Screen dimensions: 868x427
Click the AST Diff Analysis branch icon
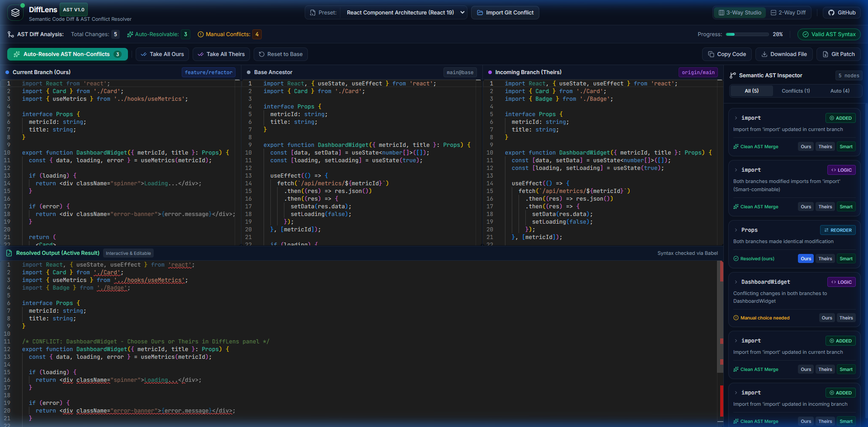[x=11, y=34]
